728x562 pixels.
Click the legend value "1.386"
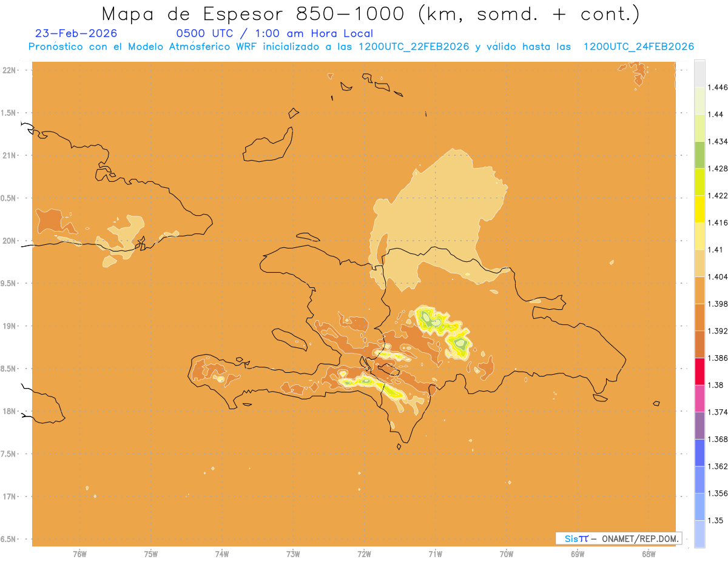click(716, 358)
